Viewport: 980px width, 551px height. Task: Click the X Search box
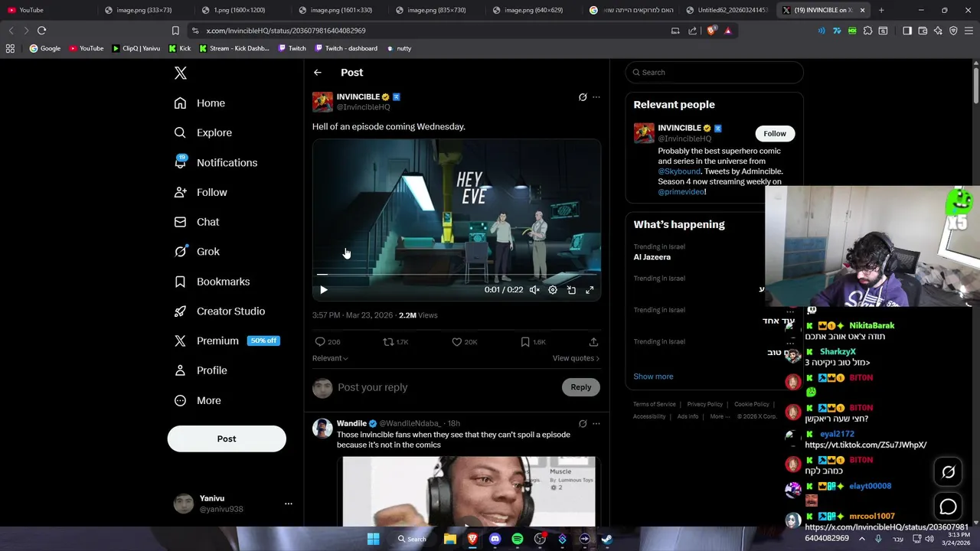(x=714, y=73)
